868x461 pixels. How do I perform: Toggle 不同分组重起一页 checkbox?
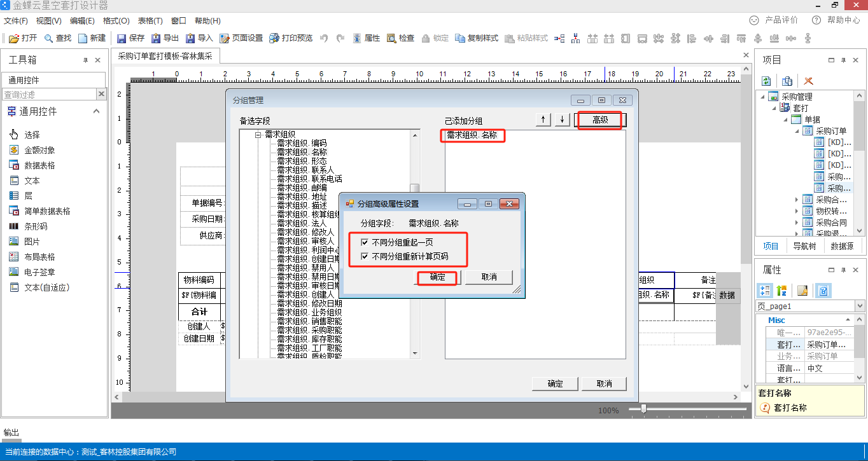point(365,242)
